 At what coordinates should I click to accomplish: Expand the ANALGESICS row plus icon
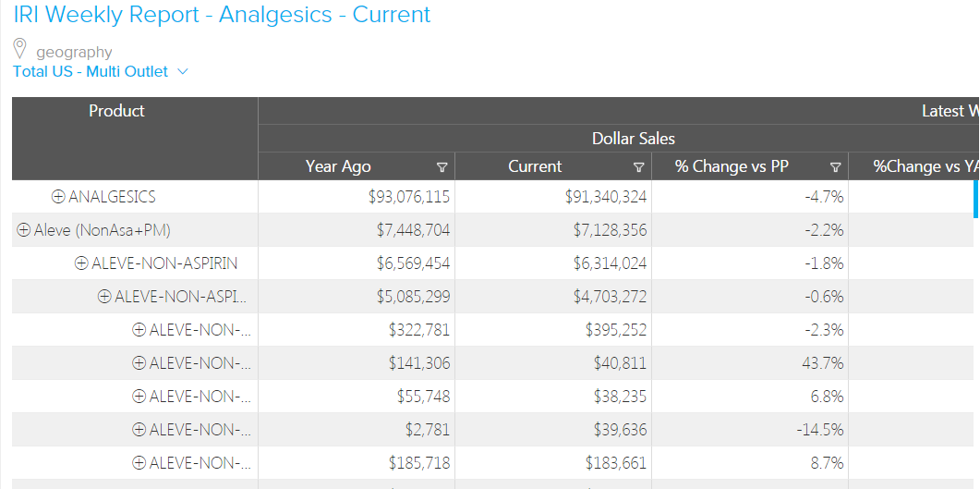[58, 197]
